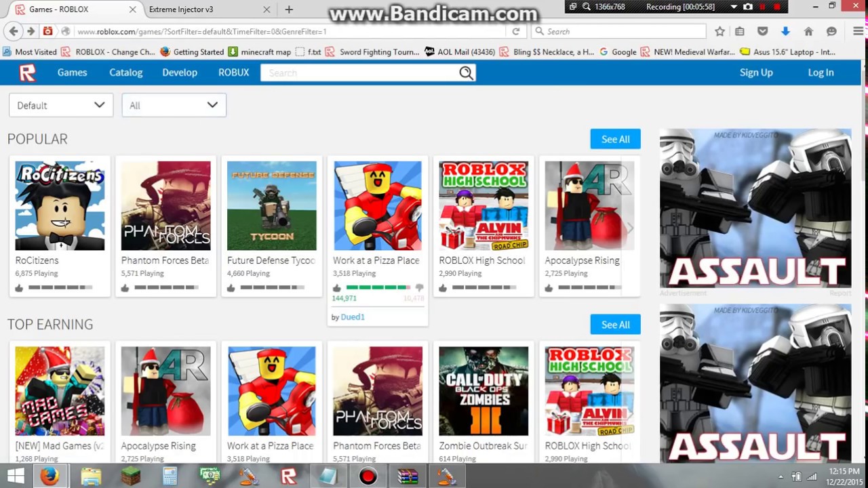
Task: Click the Sign Up link
Action: pyautogui.click(x=756, y=73)
